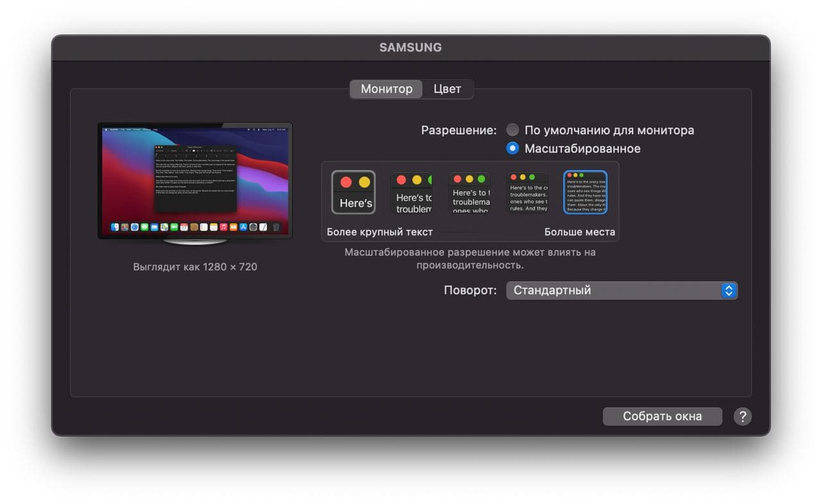This screenshot has height=504, width=822.
Task: Open help with the question mark button
Action: tap(742, 416)
